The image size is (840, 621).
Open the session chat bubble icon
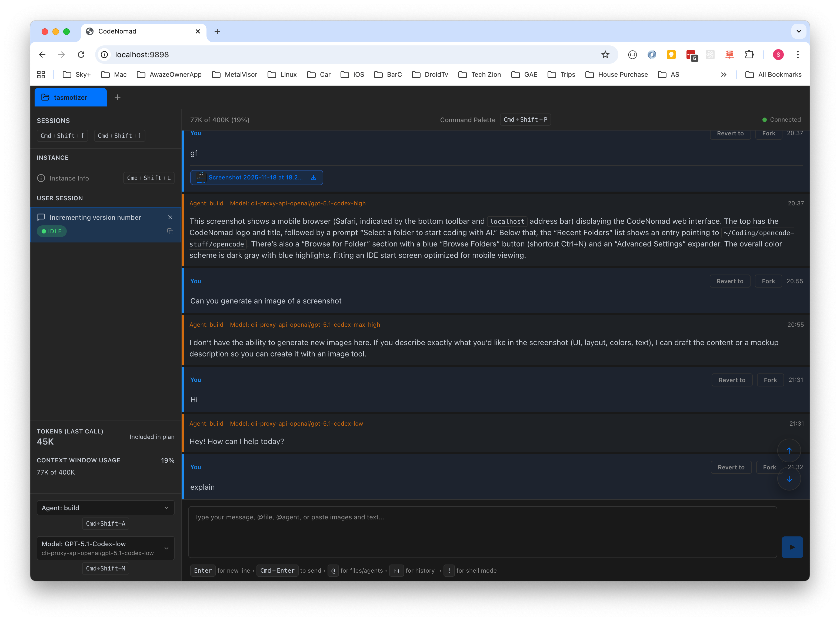click(41, 217)
